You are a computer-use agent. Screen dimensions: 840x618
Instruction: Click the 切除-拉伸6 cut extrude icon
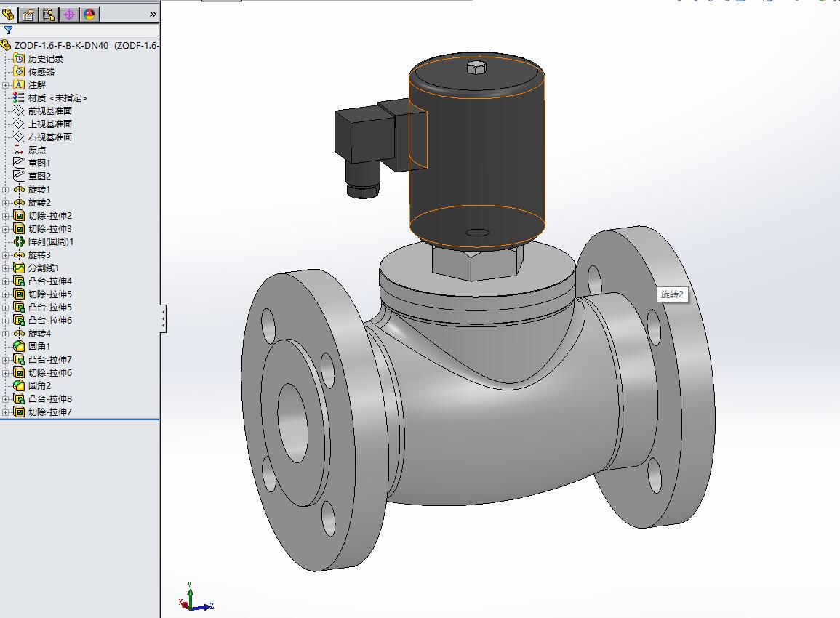[19, 372]
